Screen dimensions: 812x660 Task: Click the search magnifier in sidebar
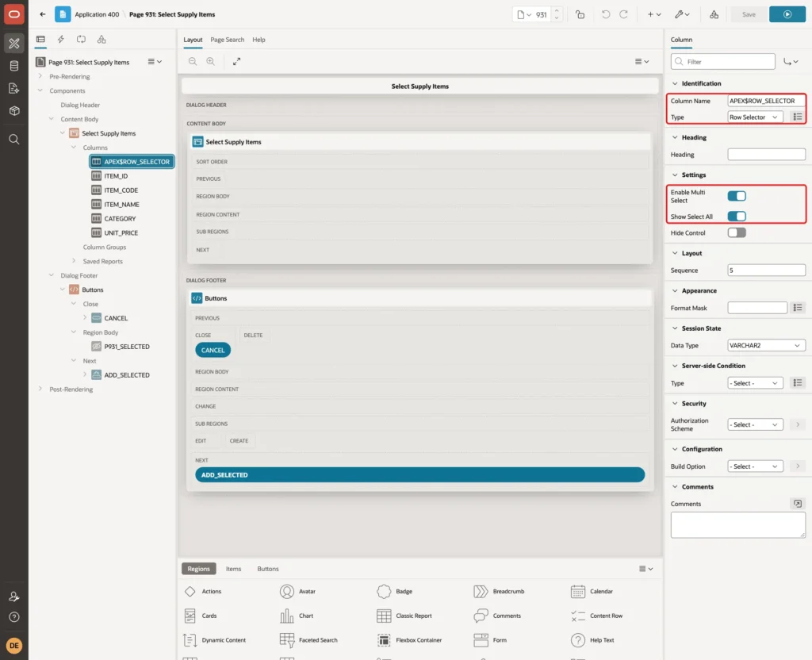point(14,140)
